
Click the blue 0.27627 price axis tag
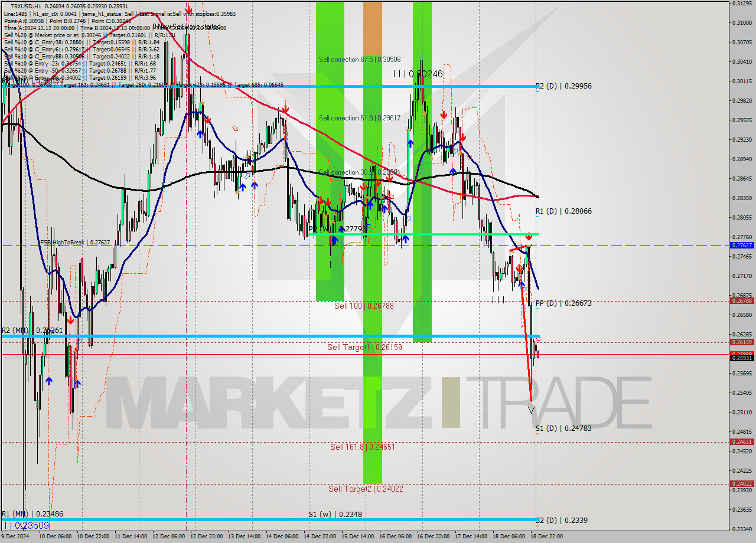pyautogui.click(x=742, y=245)
